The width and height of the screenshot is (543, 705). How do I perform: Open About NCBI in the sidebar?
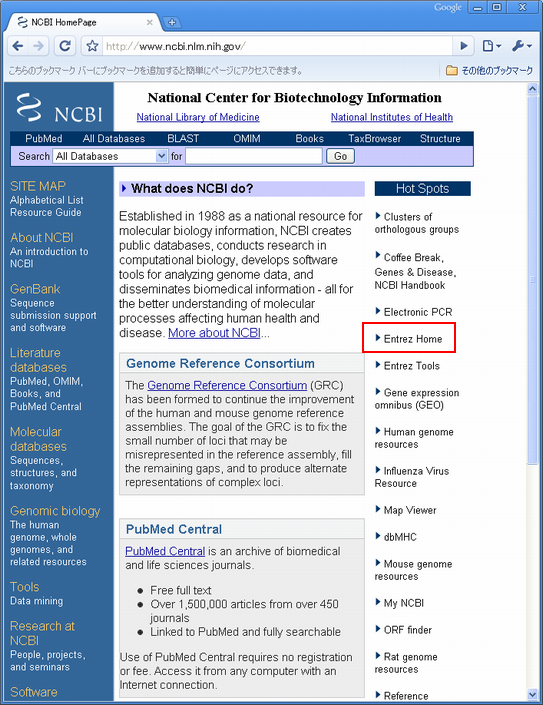pos(41,237)
